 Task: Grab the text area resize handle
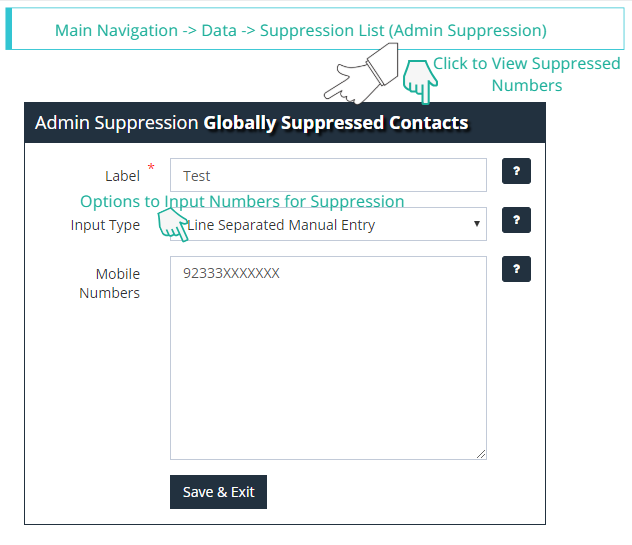click(x=481, y=454)
